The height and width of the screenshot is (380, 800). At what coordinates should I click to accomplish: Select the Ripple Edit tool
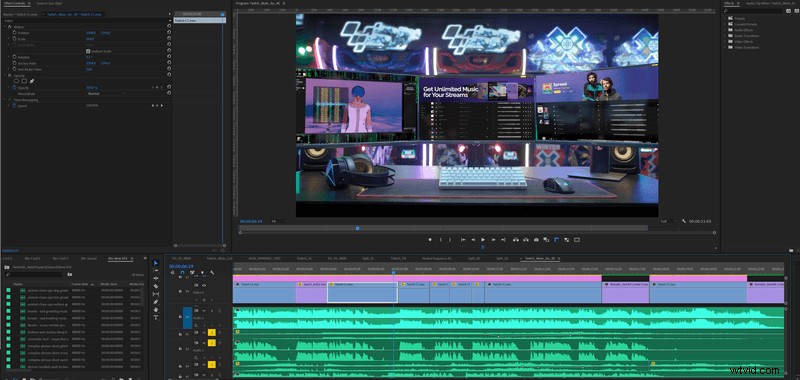pos(156,278)
